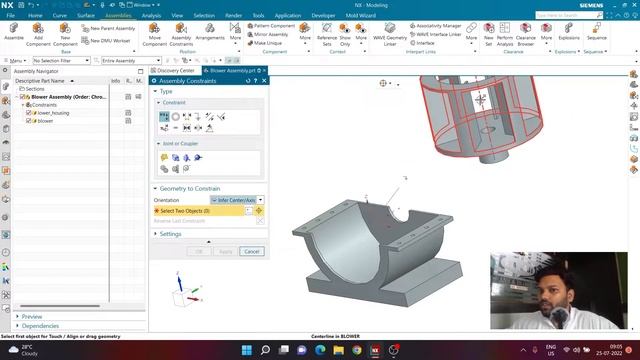Open WAVE Geometry Linker

pos(390,34)
